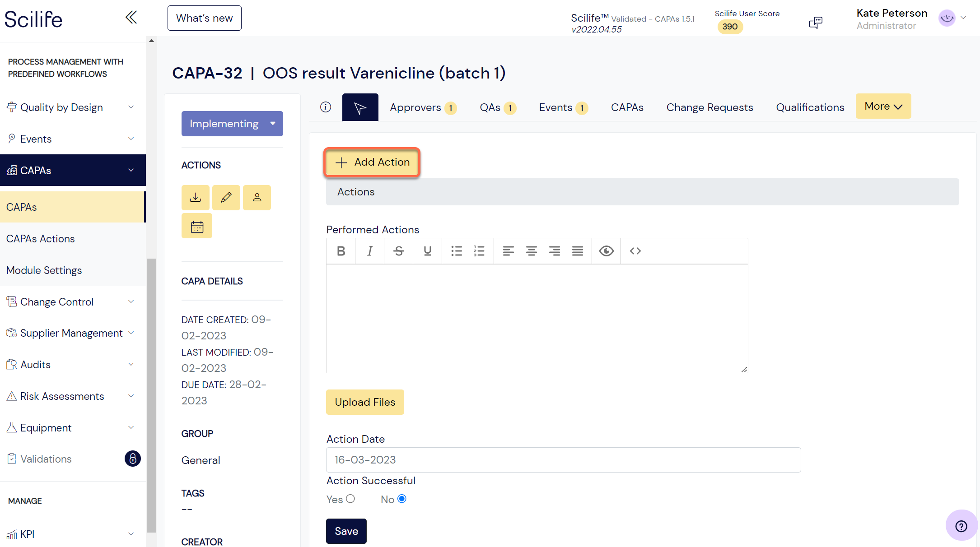Viewport: 980px width, 547px height.
Task: Select the download actions icon
Action: tap(195, 197)
